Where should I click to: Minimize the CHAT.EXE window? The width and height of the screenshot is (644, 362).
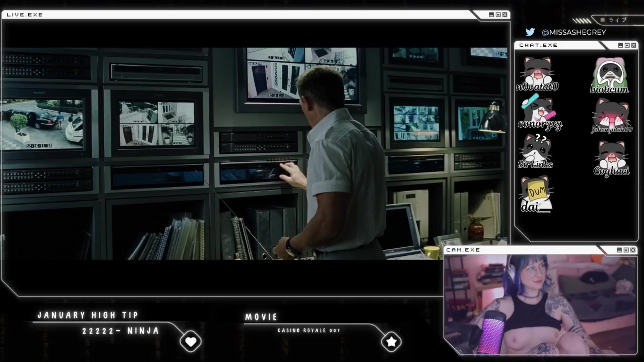[x=620, y=45]
